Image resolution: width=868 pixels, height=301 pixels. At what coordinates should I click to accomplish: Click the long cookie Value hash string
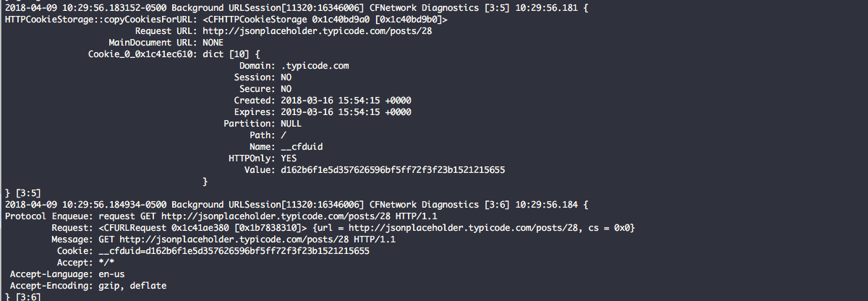(x=393, y=170)
